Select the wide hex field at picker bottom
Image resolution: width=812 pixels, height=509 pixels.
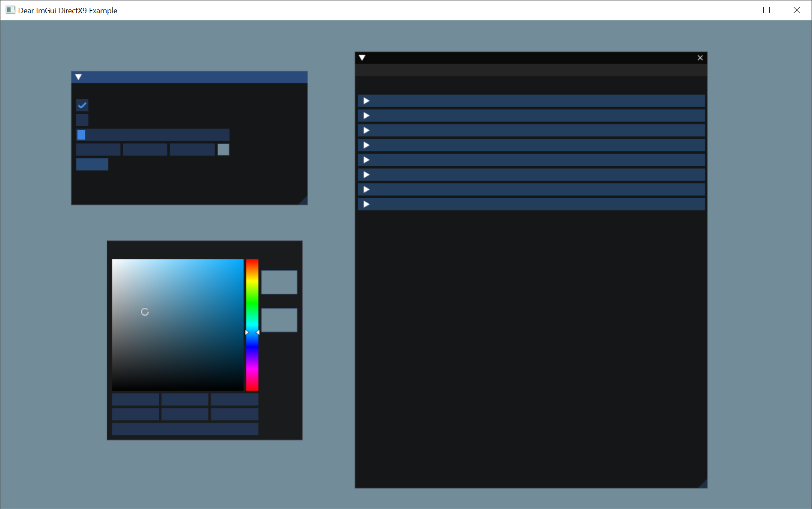tap(185, 429)
